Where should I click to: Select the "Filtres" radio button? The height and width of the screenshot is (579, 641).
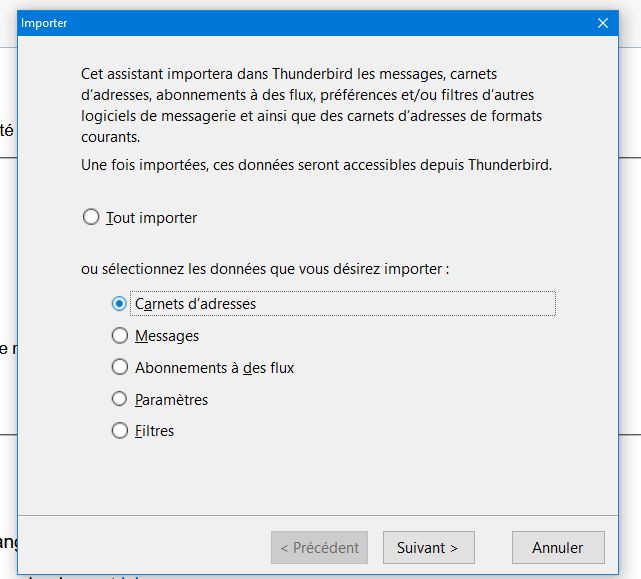click(120, 431)
